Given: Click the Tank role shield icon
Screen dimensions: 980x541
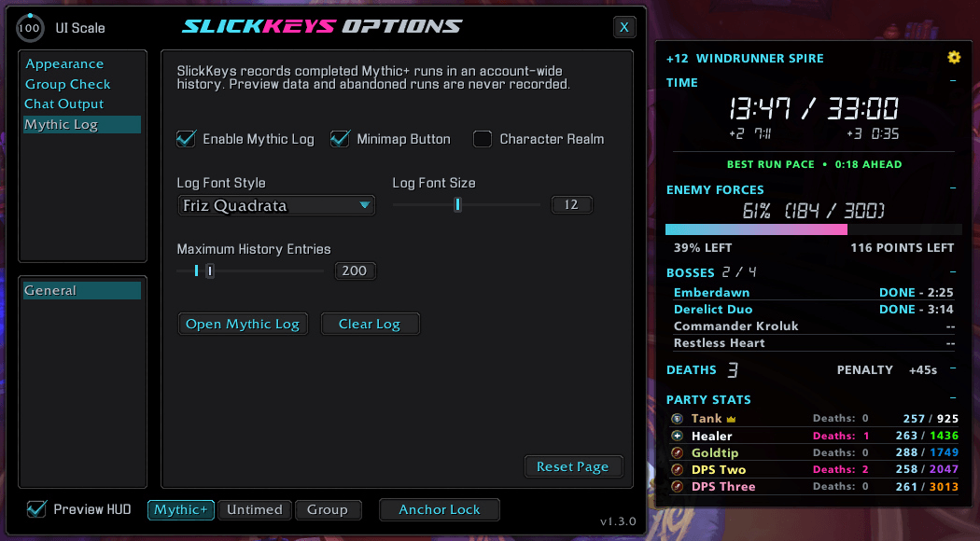Looking at the screenshot, I should (677, 419).
